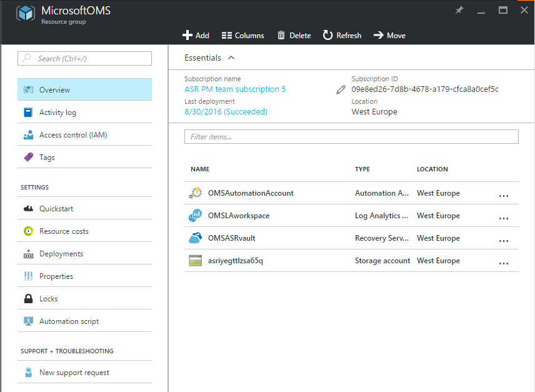Click the OMSASRvault cloud icon
Viewport: 535px width, 392px height.
point(195,238)
